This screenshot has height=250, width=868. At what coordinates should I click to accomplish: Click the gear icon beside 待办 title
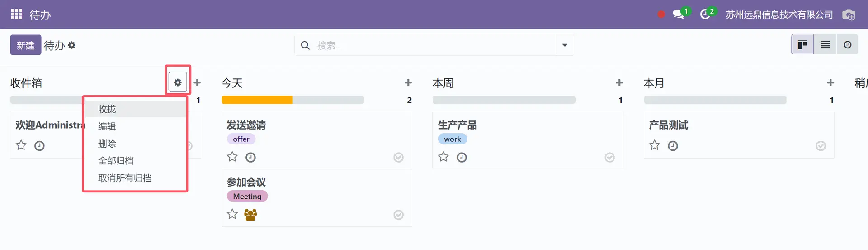tap(72, 45)
